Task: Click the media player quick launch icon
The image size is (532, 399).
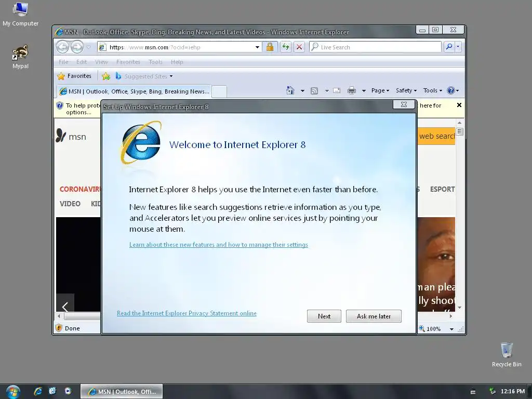Action: pyautogui.click(x=68, y=391)
